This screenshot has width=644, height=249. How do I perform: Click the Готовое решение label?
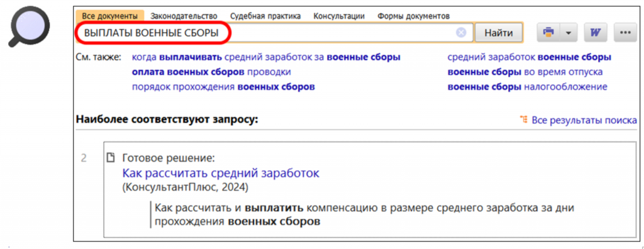click(169, 158)
